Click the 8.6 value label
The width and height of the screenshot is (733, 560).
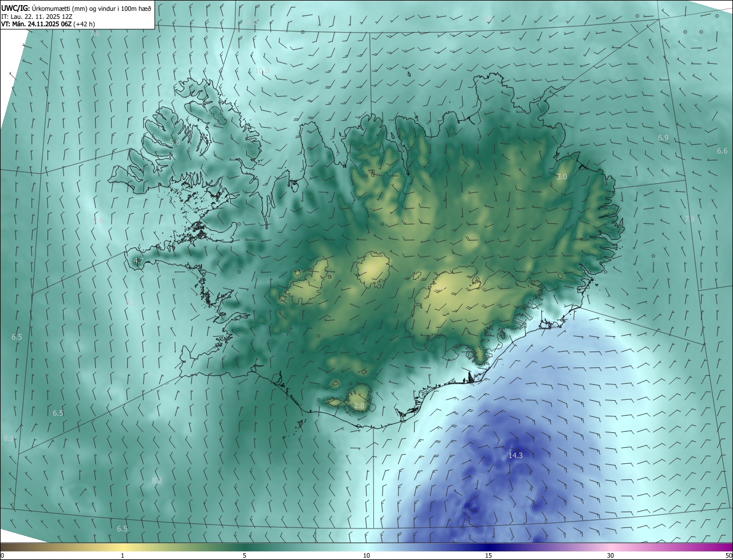coord(98,220)
